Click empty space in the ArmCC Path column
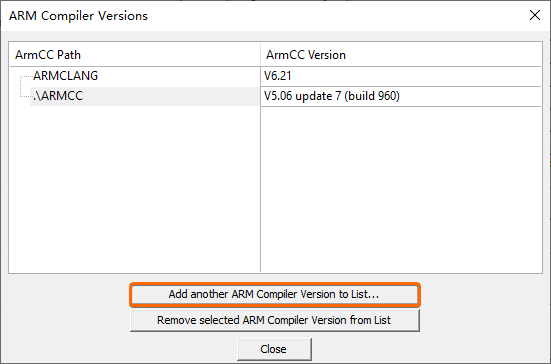Screen dimensions: 551x364 tap(135, 190)
